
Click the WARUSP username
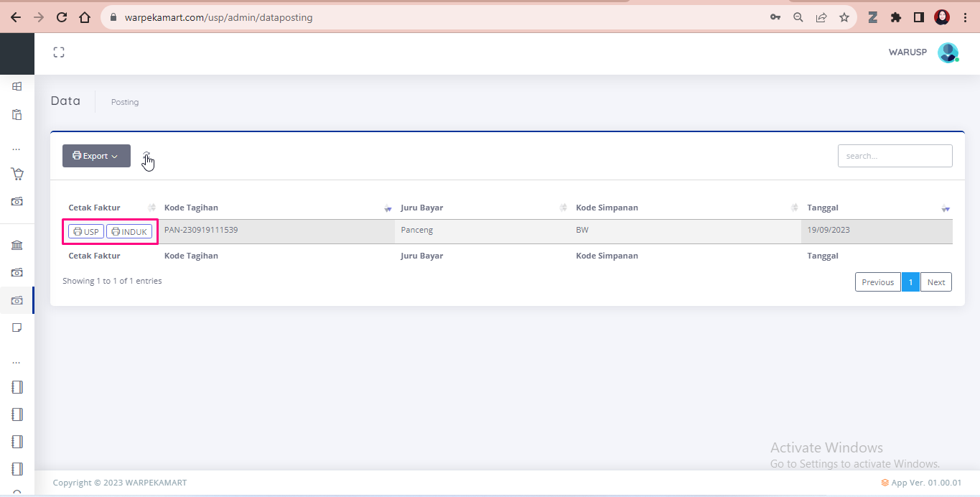pyautogui.click(x=907, y=52)
